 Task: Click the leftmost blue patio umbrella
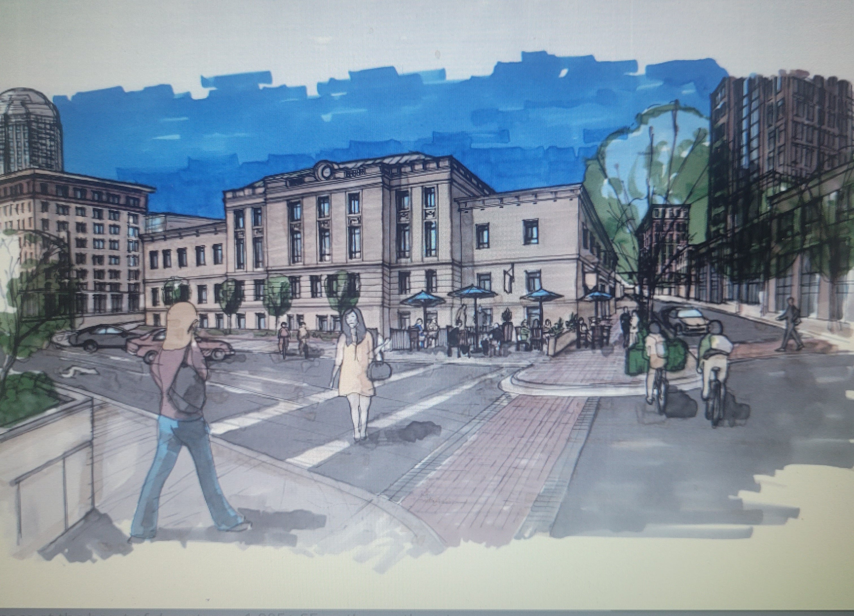pyautogui.click(x=423, y=299)
